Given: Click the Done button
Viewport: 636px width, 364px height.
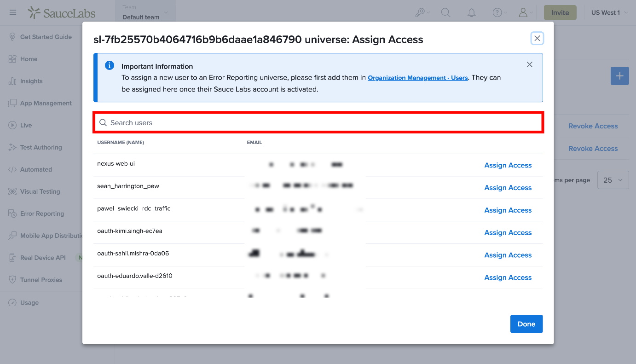Looking at the screenshot, I should 526,324.
